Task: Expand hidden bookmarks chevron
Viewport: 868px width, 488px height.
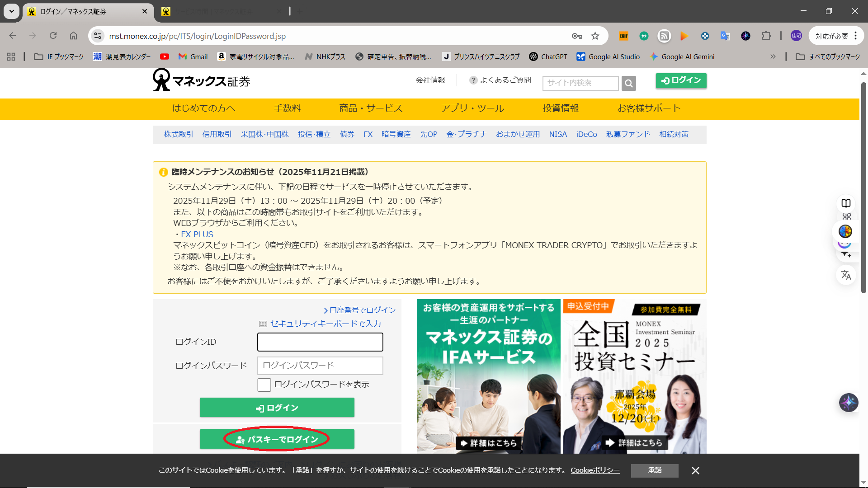Action: click(773, 57)
